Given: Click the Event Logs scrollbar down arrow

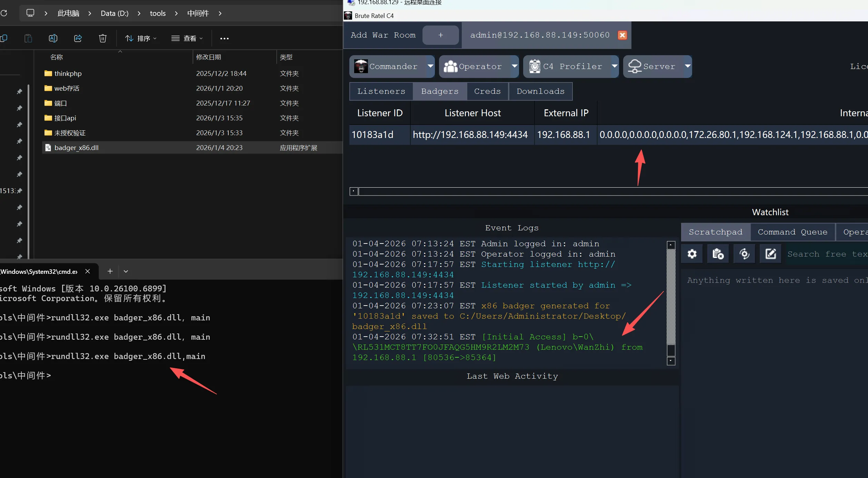Looking at the screenshot, I should point(671,361).
